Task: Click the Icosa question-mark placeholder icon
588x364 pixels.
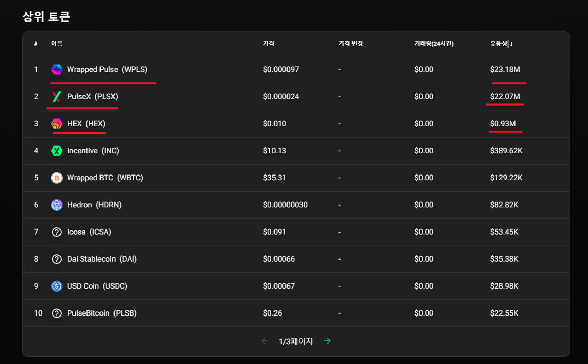Action: pos(57,232)
